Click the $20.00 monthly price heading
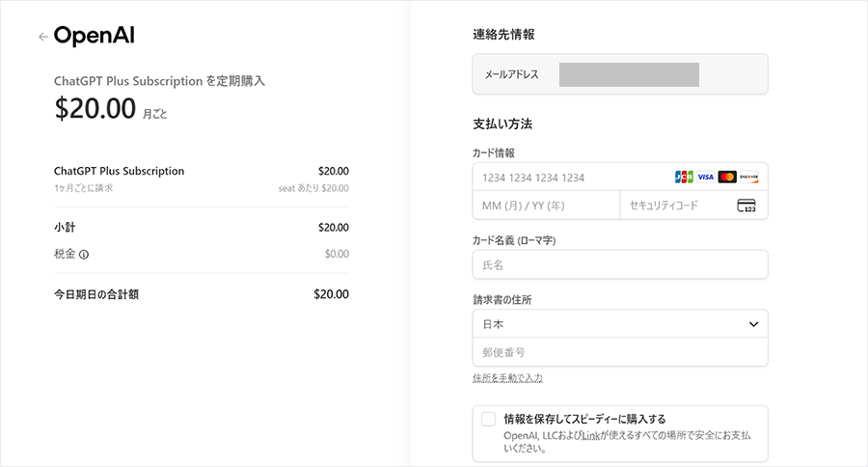The image size is (868, 467). click(x=95, y=110)
